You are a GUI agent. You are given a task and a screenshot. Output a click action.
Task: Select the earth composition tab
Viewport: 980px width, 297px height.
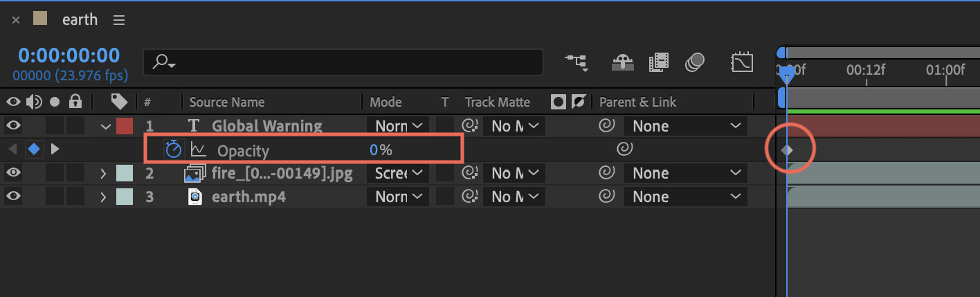tap(80, 20)
